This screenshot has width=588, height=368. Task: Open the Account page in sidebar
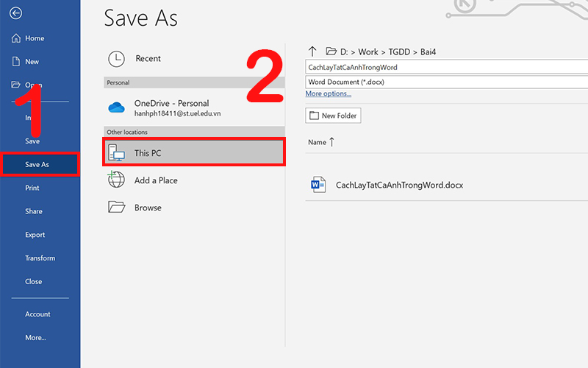[37, 314]
